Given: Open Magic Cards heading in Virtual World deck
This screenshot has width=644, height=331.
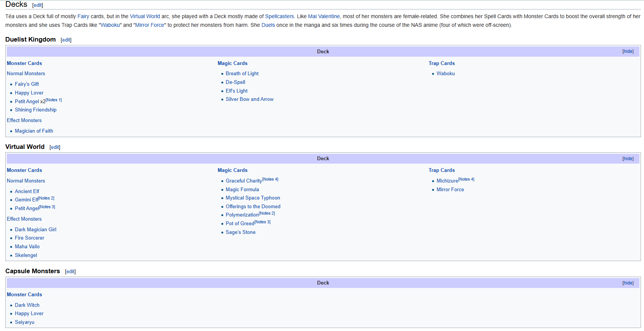Looking at the screenshot, I should point(232,170).
